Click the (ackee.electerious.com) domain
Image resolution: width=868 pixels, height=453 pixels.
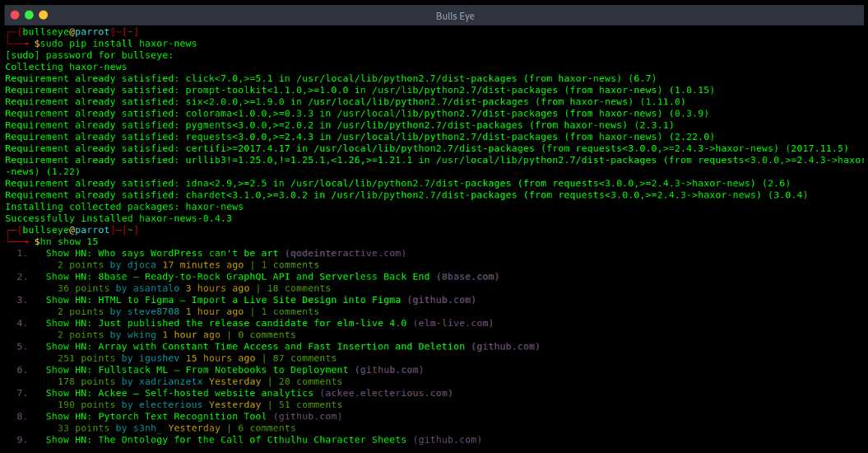(x=386, y=393)
